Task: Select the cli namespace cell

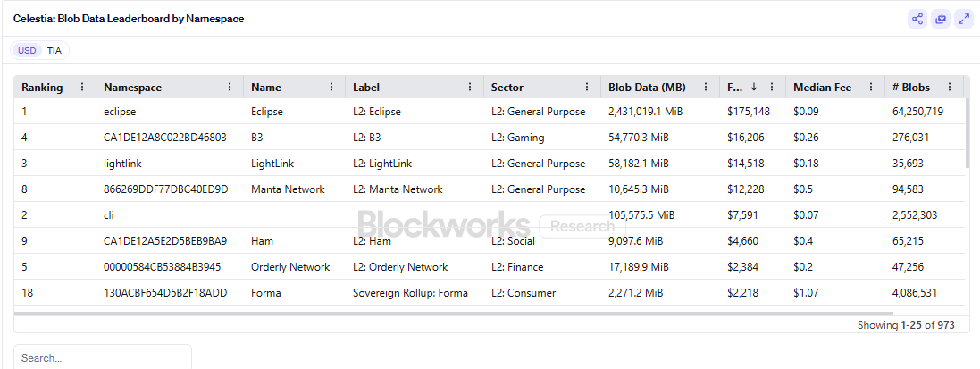Action: coord(109,215)
